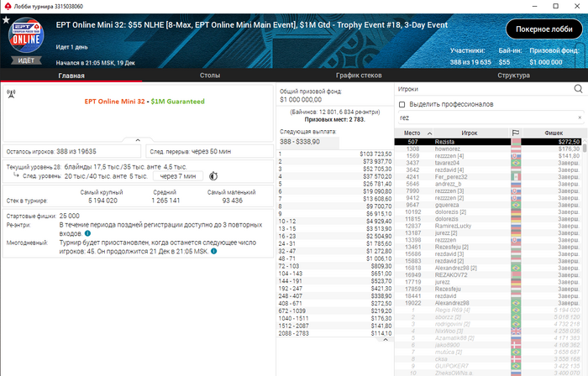Screen dimensions: 588x376
Task: Click the 1st place payout $103 723,50
Action: pyautogui.click(x=375, y=154)
